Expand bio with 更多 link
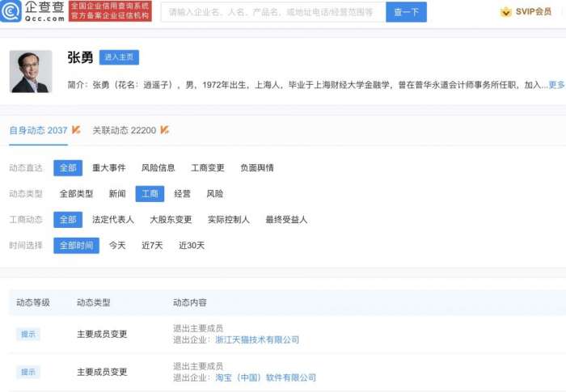 556,84
